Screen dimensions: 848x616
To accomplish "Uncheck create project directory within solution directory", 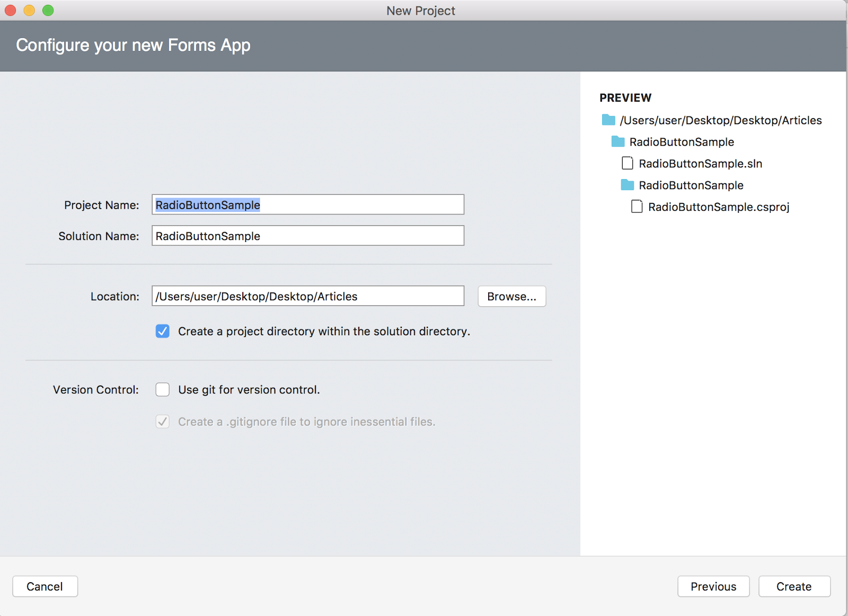I will [x=162, y=331].
